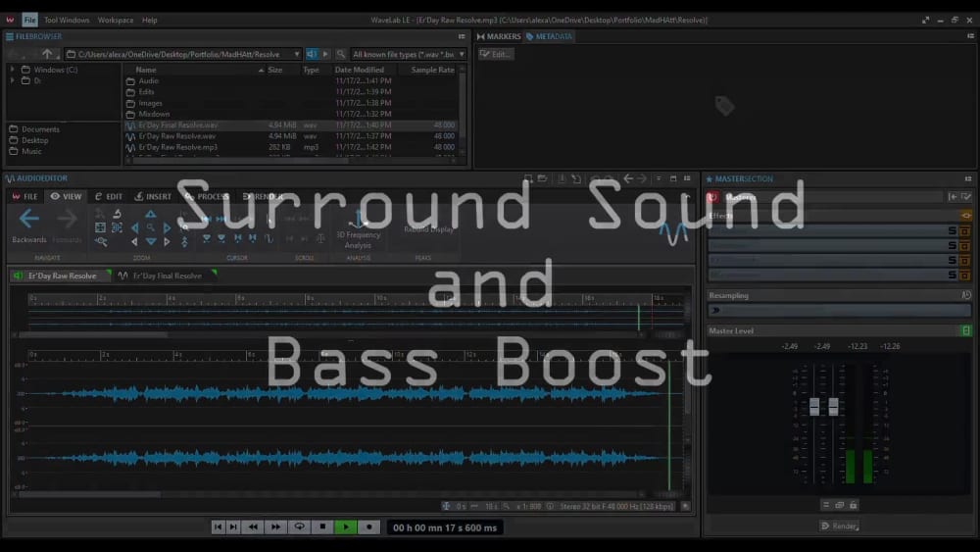Click the parent folder up arrow in the File Browser
980x552 pixels.
pyautogui.click(x=47, y=54)
